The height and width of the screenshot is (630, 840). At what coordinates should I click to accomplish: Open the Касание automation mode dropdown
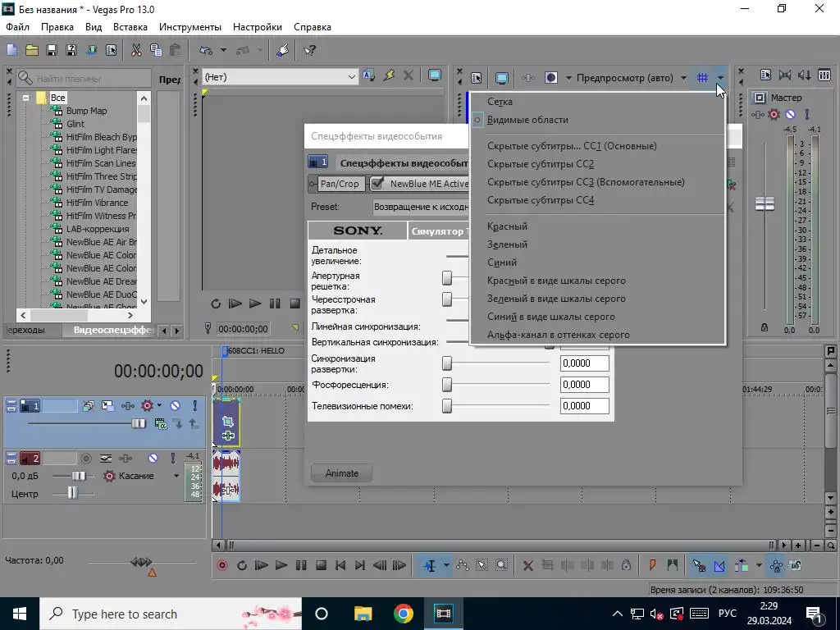(176, 476)
